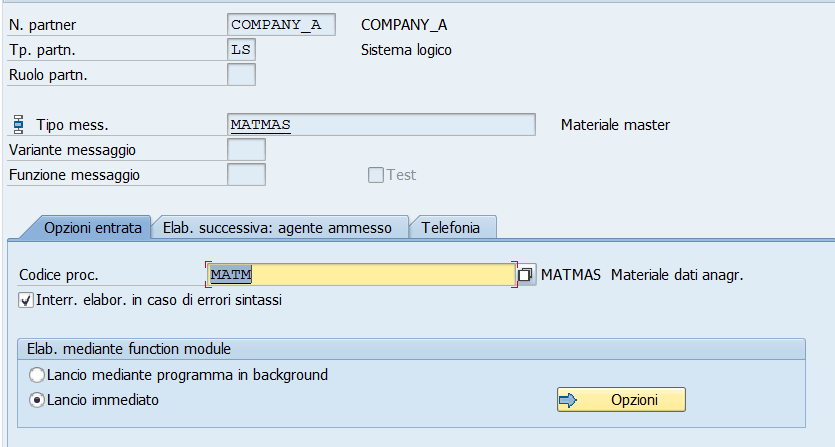
Task: Select Lancio mediante programma in background
Action: [37, 375]
